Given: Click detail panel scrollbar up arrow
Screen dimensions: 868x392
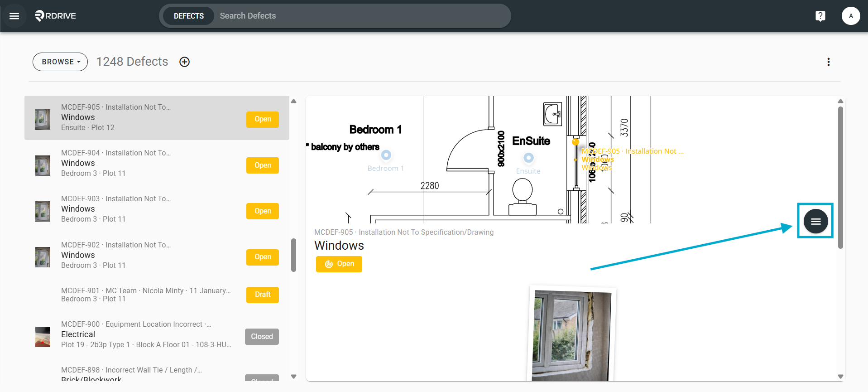Looking at the screenshot, I should 840,101.
